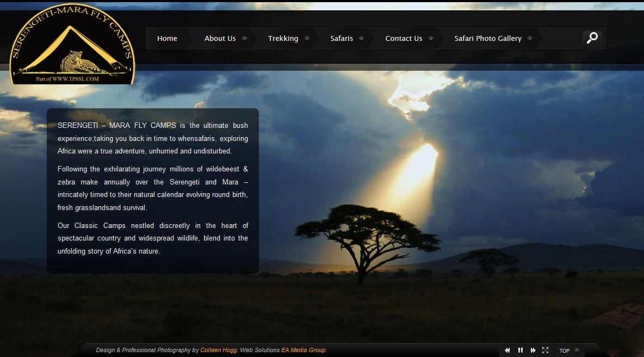Screen dimensions: 644x357
Task: Skip to next slideshow image
Action: point(533,350)
